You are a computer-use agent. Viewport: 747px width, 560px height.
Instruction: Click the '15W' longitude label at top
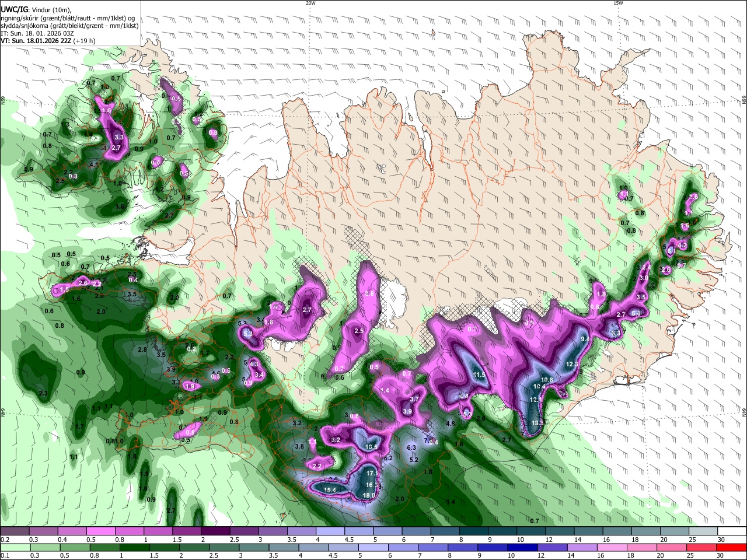pyautogui.click(x=618, y=3)
